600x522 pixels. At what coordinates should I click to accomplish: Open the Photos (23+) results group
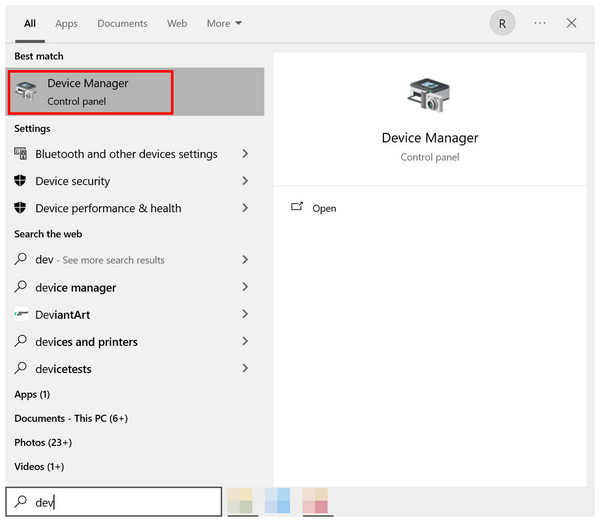click(43, 442)
